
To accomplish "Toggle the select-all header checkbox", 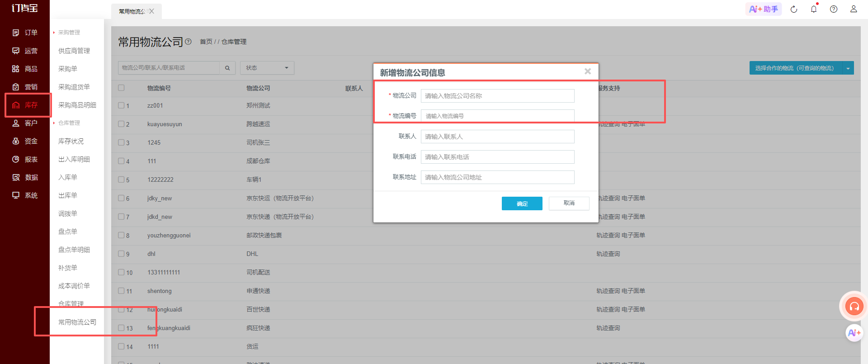I will tap(121, 88).
